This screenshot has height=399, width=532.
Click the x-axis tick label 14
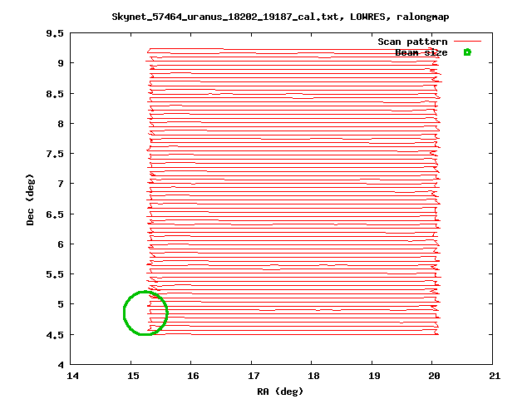[x=72, y=376]
